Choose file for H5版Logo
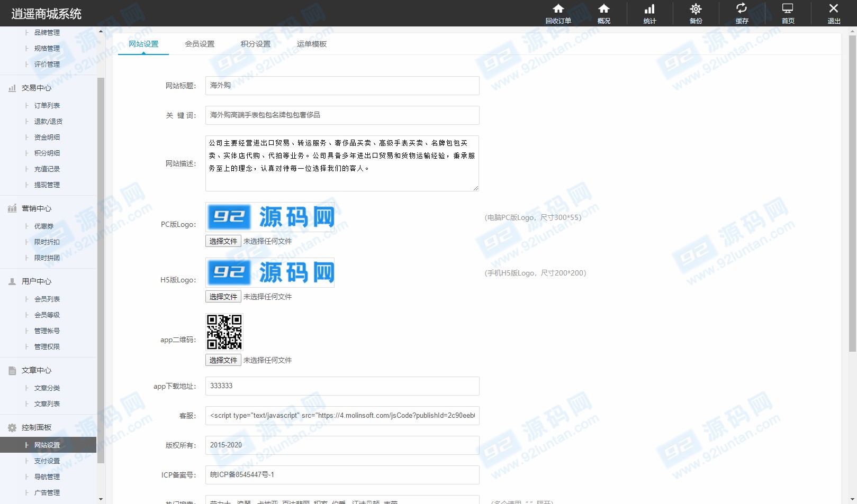Viewport: 857px width, 504px height. (x=223, y=297)
